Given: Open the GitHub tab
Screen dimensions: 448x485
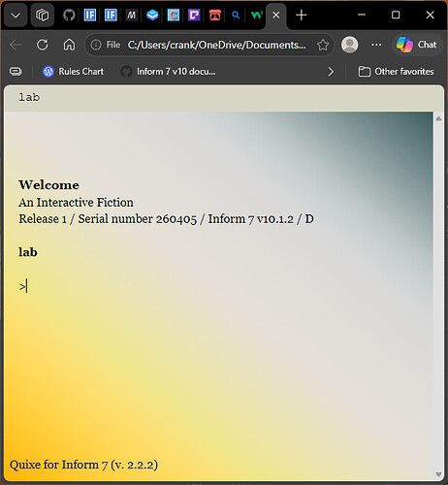Looking at the screenshot, I should [x=69, y=15].
